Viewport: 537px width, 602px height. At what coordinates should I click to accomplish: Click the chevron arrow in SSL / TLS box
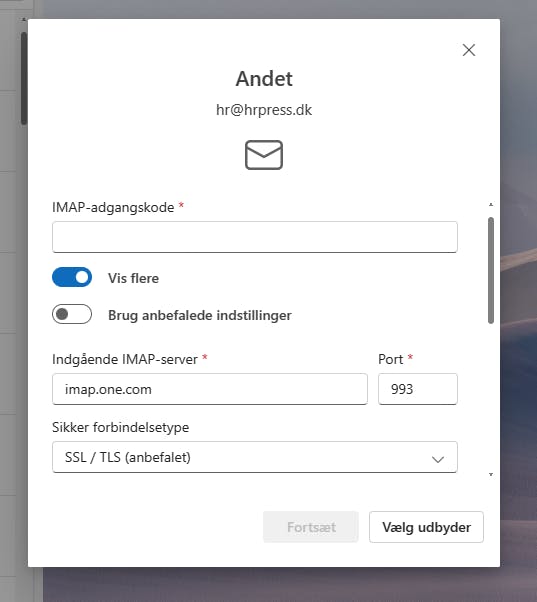coord(438,459)
